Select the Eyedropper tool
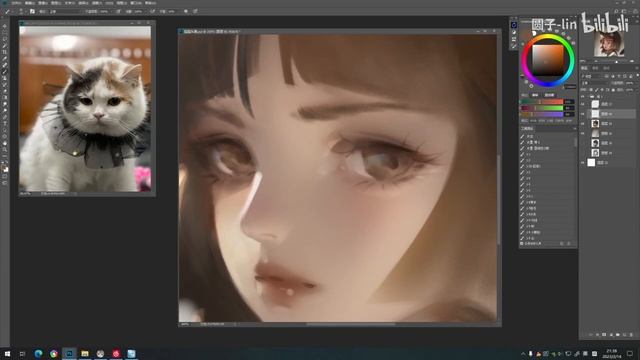640x360 pixels. [5, 58]
